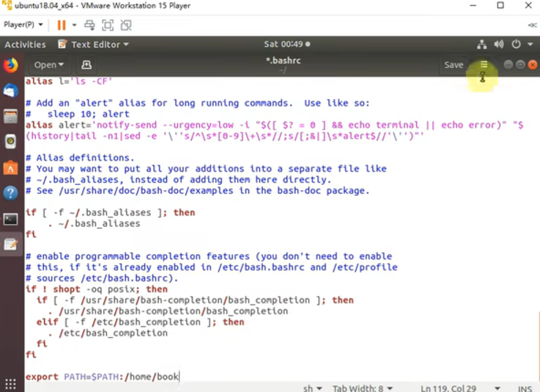Enter VMware full screen mode

[108, 25]
